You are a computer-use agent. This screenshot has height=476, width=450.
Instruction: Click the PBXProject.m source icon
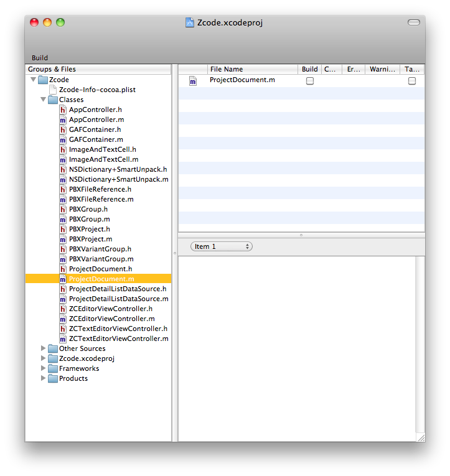coord(62,239)
